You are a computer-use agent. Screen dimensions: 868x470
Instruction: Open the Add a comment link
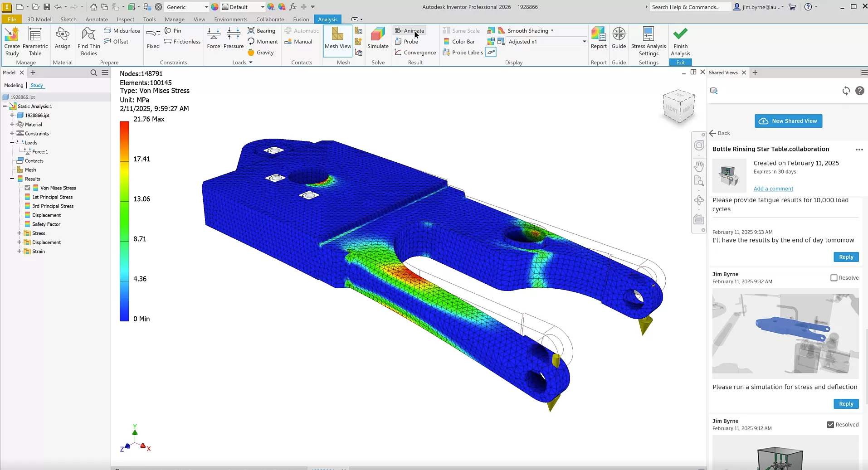point(773,189)
